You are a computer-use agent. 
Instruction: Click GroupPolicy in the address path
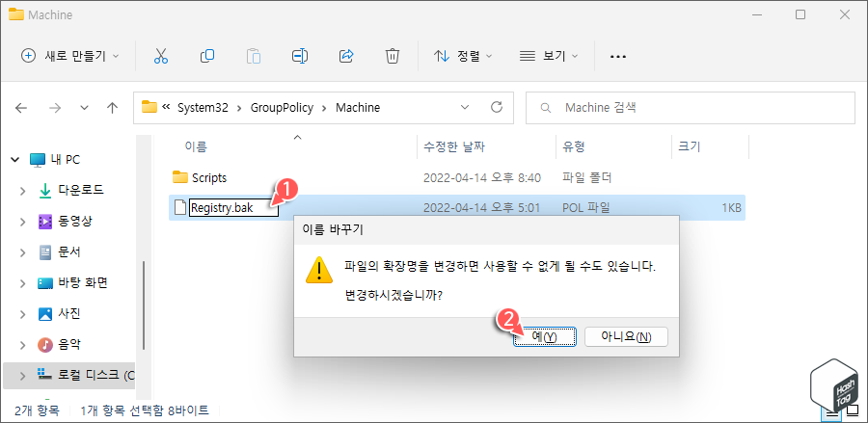(282, 108)
